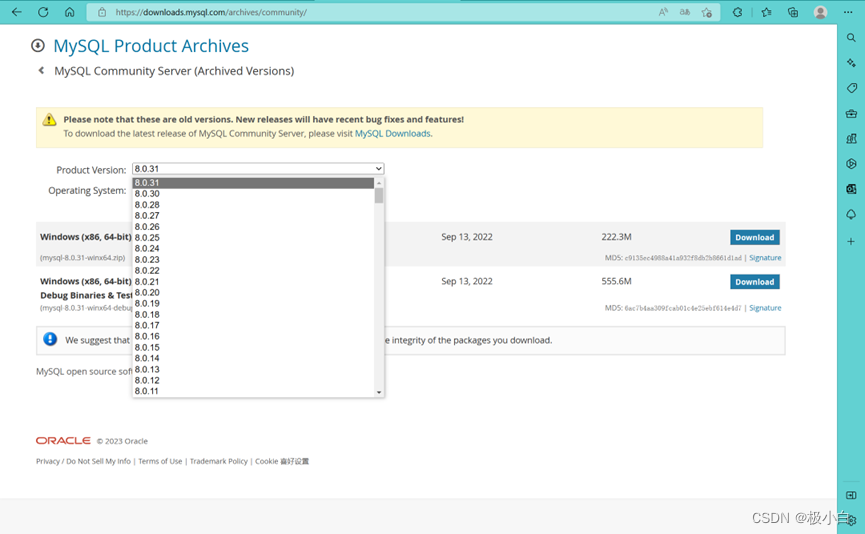Choose version 8.0.19 option

253,303
